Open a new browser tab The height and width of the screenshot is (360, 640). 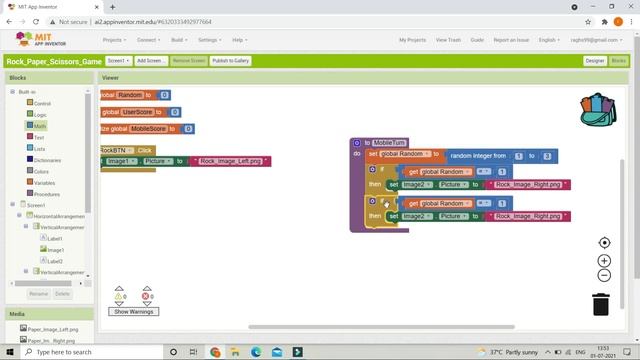[113, 7]
